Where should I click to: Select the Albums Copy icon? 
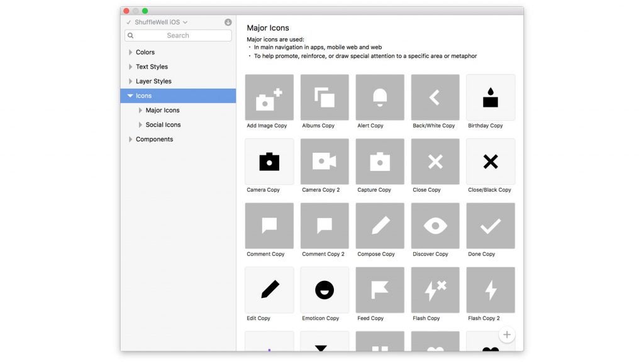pyautogui.click(x=325, y=97)
